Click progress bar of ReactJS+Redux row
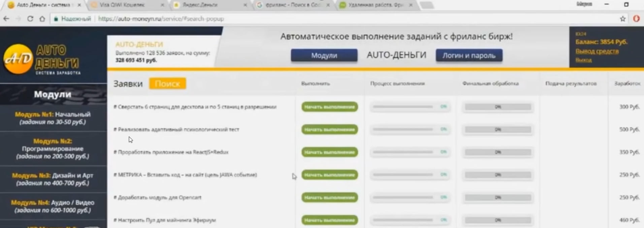The height and width of the screenshot is (228, 644). [x=410, y=152]
